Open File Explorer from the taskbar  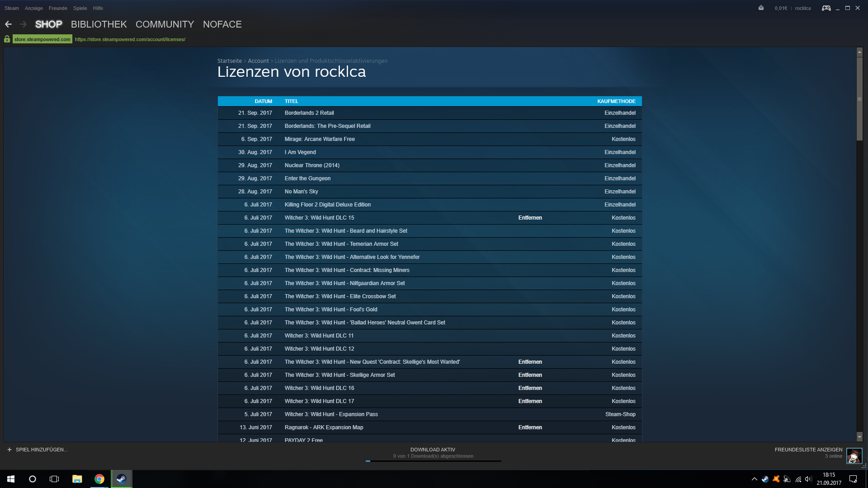(x=77, y=479)
